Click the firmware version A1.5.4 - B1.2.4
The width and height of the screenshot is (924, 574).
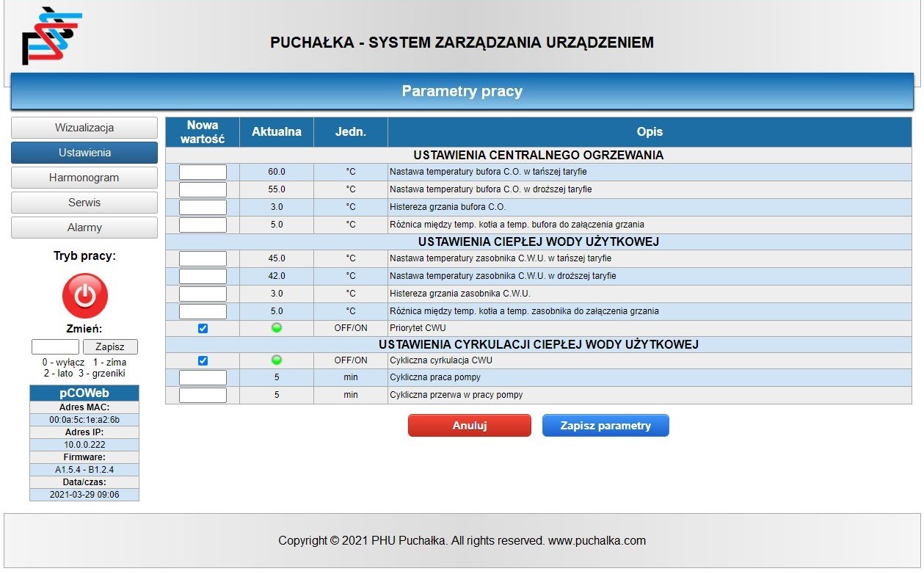click(84, 470)
